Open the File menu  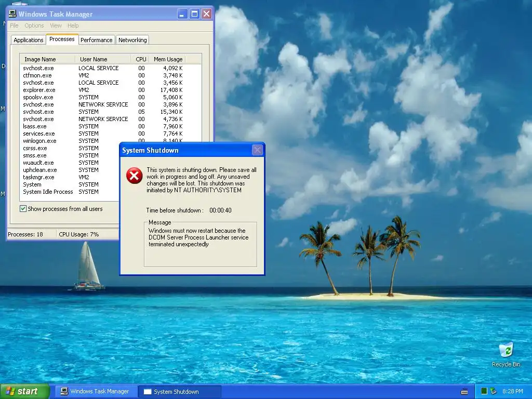[x=14, y=25]
